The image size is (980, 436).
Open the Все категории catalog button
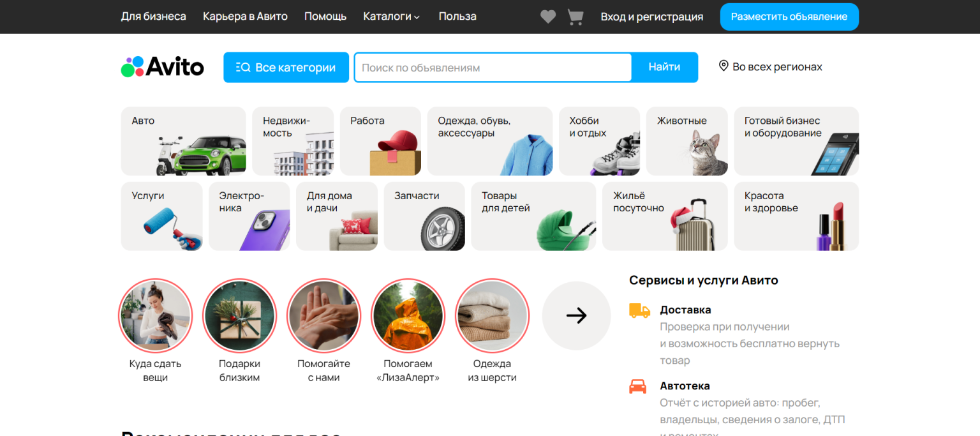286,68
